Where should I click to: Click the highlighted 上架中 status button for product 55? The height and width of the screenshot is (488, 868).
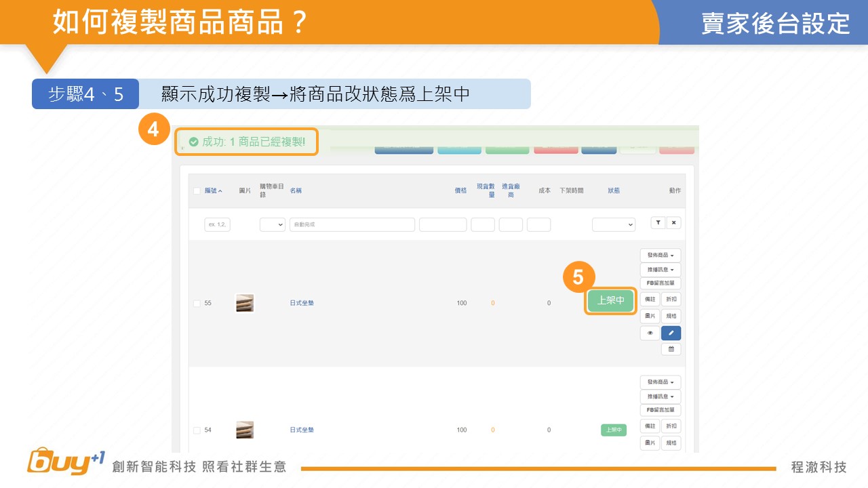pos(610,301)
